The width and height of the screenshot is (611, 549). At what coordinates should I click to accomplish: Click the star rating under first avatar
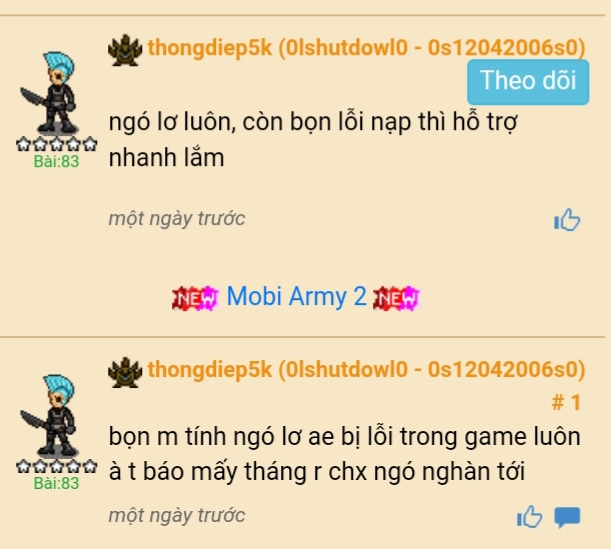57,144
